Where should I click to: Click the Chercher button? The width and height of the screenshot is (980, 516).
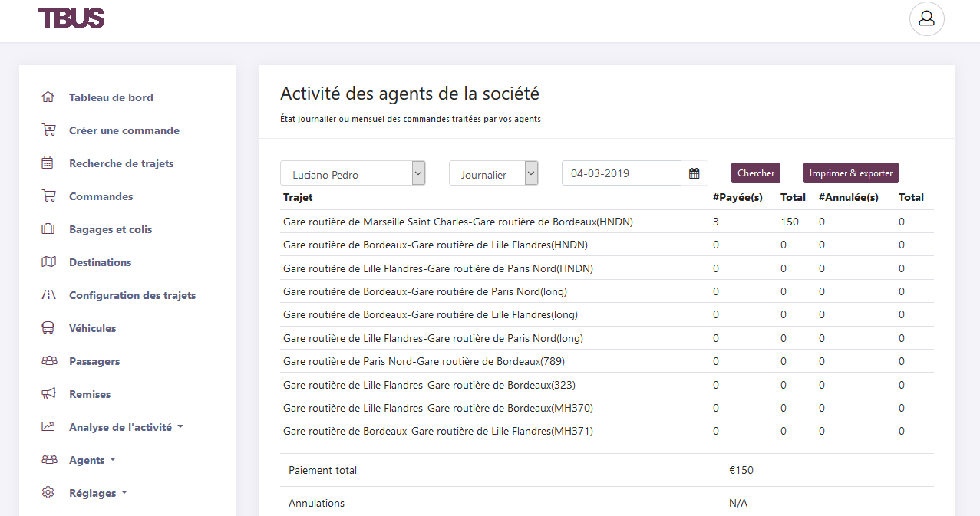[x=755, y=173]
